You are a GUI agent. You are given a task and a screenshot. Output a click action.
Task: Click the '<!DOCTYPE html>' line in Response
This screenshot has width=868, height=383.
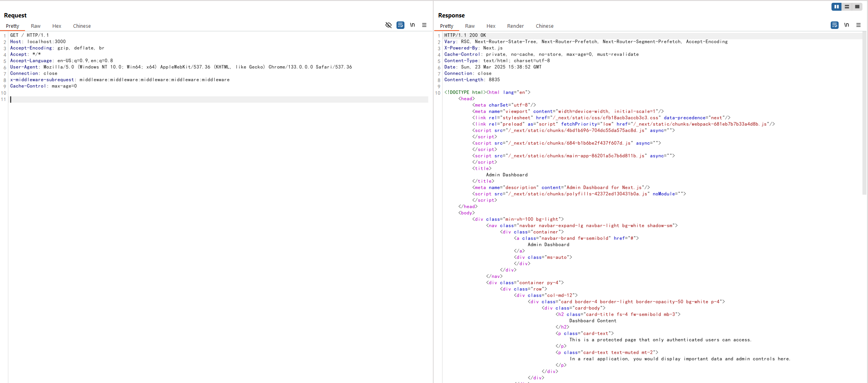click(x=487, y=92)
